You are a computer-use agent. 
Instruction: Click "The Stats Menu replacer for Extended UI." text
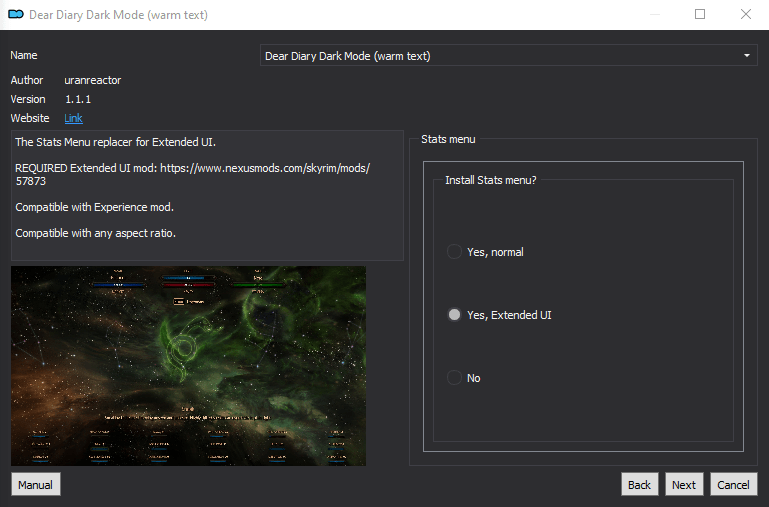(115, 142)
